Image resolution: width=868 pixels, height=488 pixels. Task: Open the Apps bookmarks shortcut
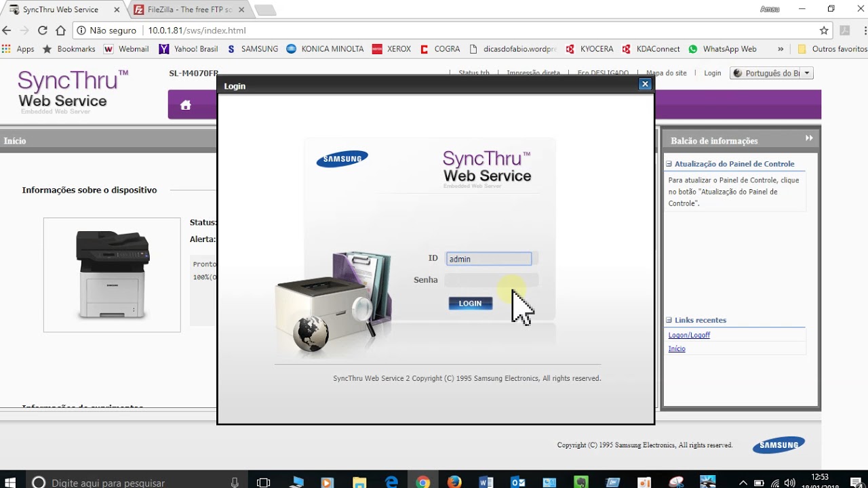pos(18,49)
